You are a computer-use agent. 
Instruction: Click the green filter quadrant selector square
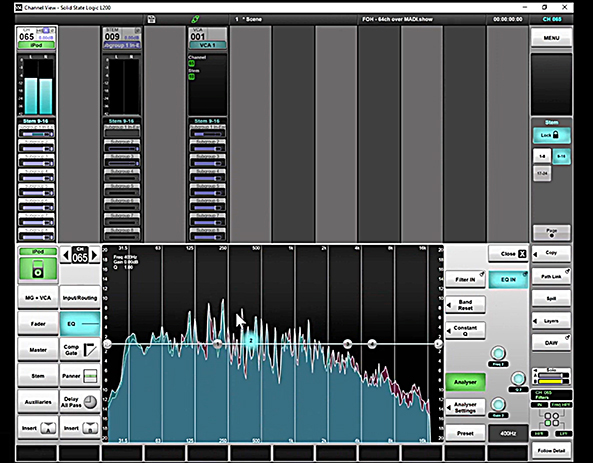tap(548, 423)
